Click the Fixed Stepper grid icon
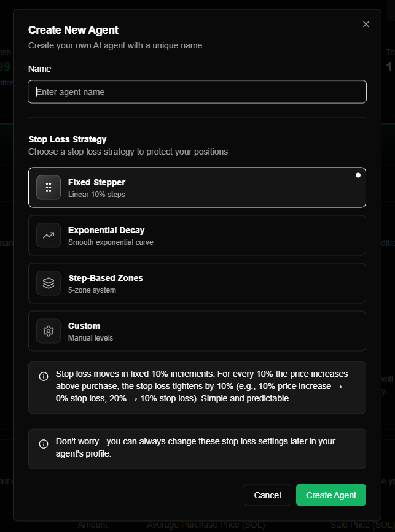 48,187
